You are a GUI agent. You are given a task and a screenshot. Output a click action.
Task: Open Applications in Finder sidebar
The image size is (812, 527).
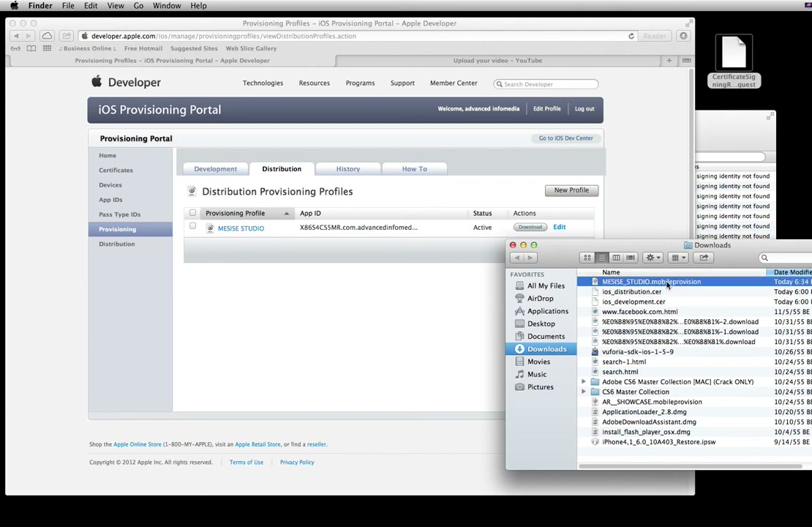point(547,311)
